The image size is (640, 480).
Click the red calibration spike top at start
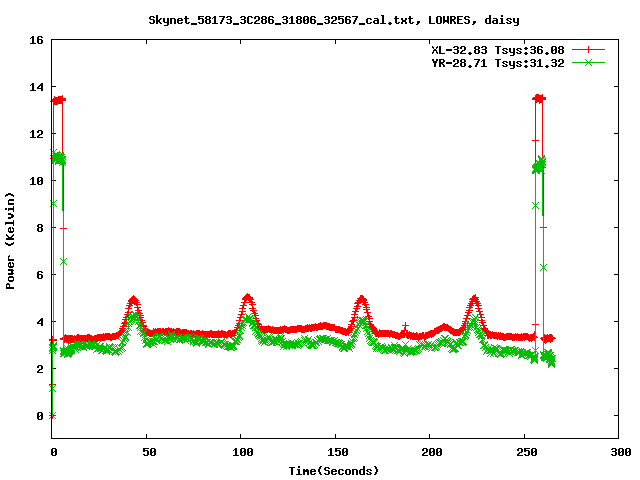(x=58, y=100)
